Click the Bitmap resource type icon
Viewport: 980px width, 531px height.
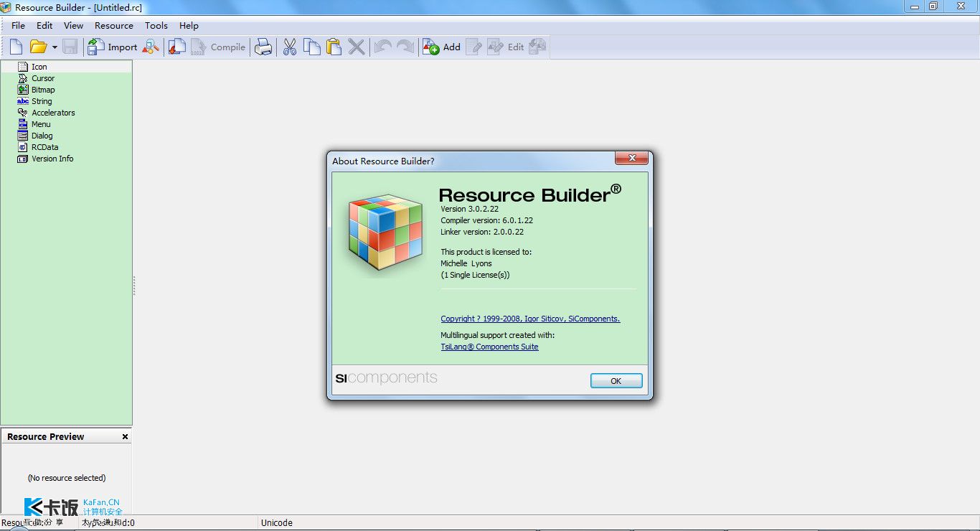point(23,90)
